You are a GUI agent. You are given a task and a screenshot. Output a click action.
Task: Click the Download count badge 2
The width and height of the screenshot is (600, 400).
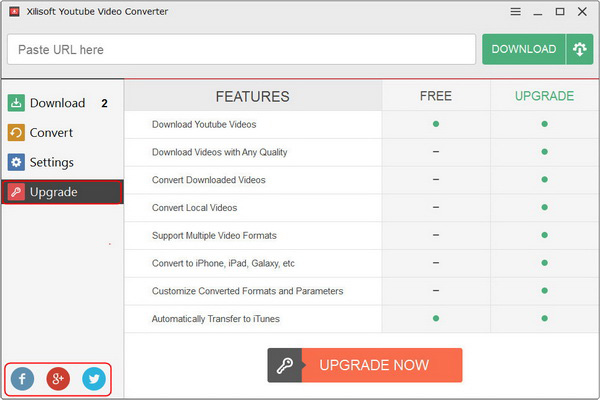(104, 103)
